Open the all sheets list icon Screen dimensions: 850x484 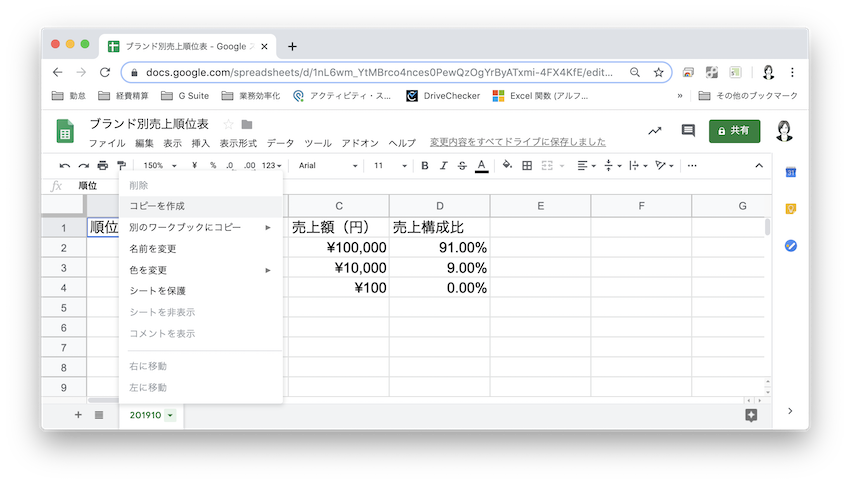[x=99, y=415]
